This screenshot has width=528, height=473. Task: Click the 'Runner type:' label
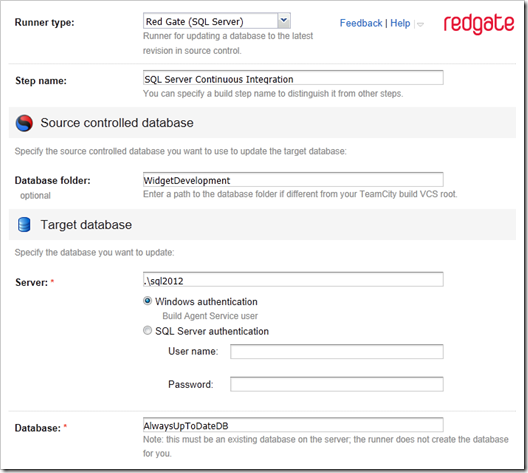point(44,23)
